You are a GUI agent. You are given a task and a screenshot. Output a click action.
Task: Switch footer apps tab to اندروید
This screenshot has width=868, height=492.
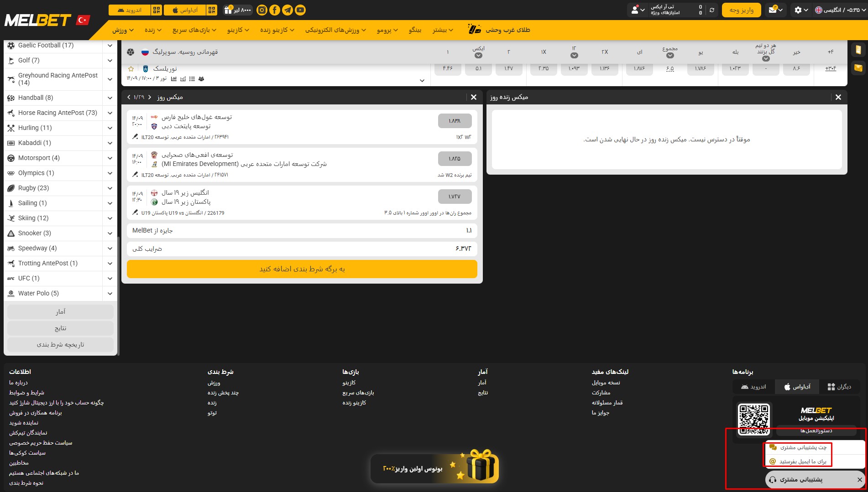[754, 387]
